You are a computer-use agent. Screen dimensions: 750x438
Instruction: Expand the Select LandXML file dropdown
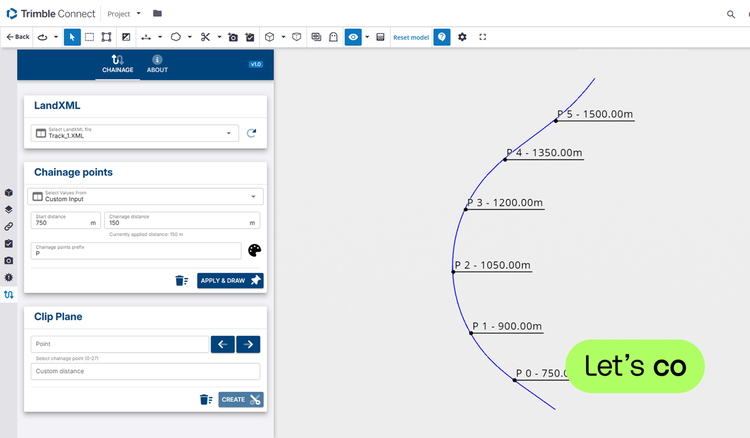point(134,133)
